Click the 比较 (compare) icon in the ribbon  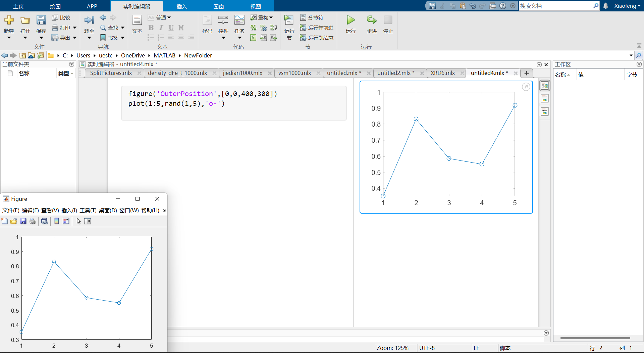[x=55, y=17]
